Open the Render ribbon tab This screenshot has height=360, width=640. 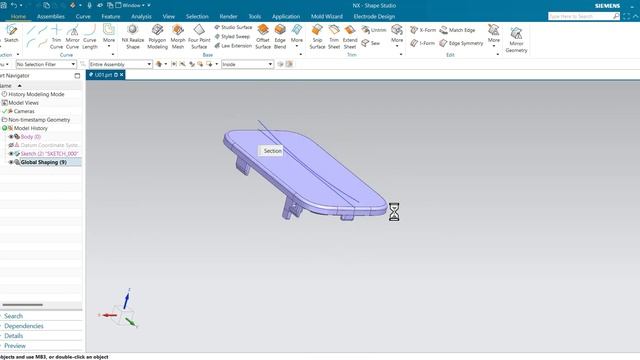coord(228,16)
